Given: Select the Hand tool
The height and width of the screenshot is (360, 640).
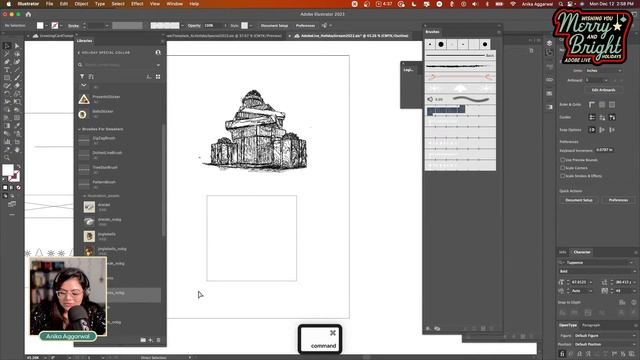Looking at the screenshot, I should tap(17, 150).
